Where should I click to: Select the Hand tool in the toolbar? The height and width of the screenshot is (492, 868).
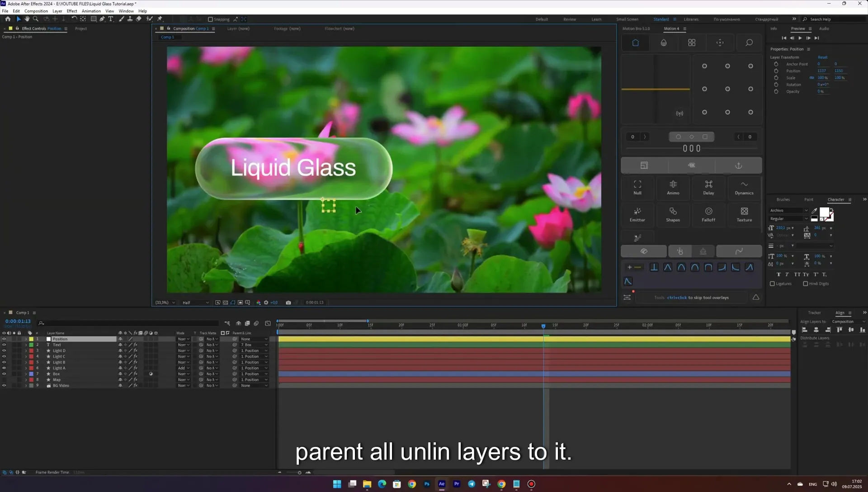(x=27, y=19)
